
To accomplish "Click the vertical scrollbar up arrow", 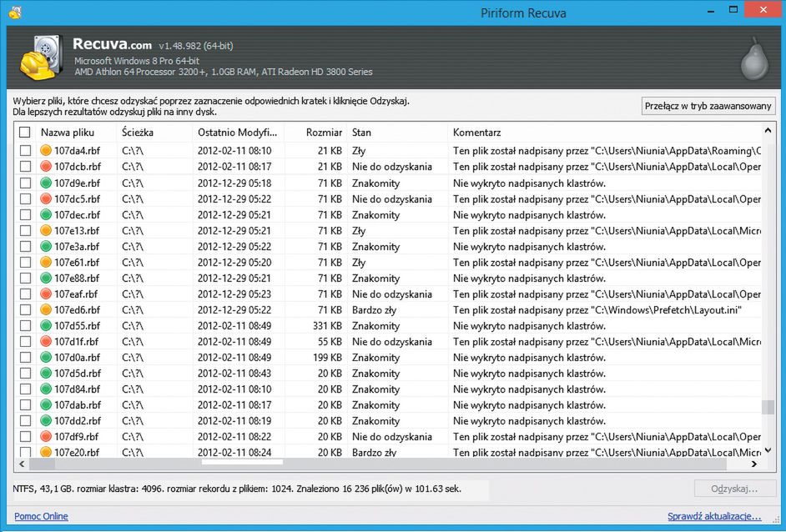I will coord(768,131).
